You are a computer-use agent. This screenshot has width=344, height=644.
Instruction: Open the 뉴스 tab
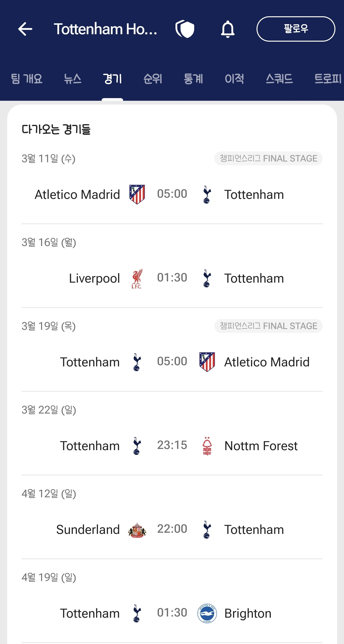pyautogui.click(x=72, y=79)
